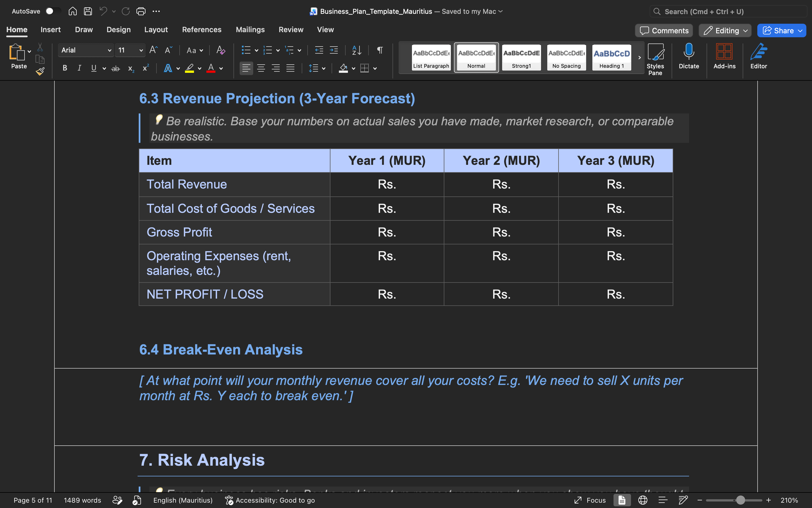This screenshot has width=812, height=508.
Task: Expand the numbered list options arrow
Action: (278, 51)
